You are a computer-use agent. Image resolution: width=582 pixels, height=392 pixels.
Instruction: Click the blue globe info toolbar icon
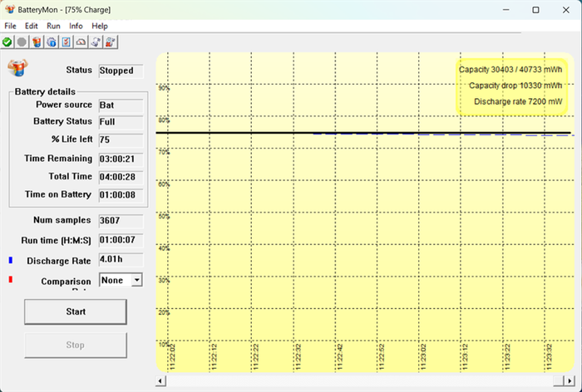(x=52, y=42)
